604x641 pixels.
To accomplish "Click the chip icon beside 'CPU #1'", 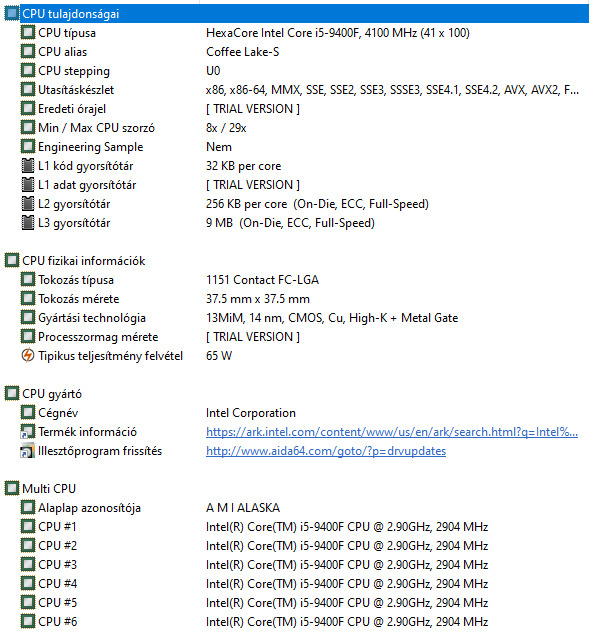I will 28,527.
